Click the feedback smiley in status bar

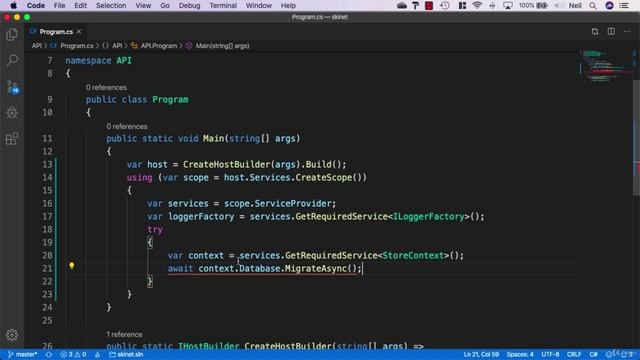click(609, 354)
